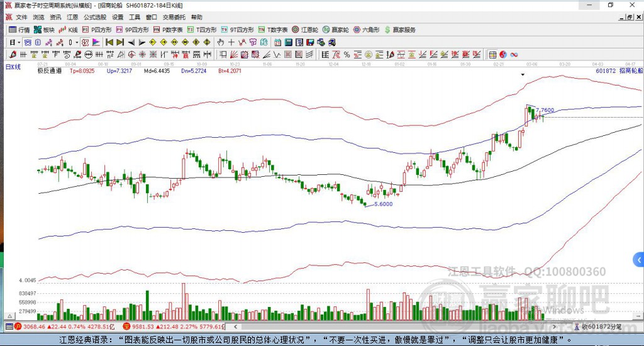The width and height of the screenshot is (644, 346).
Task: Open 赢家服务 service link
Action: (x=400, y=30)
